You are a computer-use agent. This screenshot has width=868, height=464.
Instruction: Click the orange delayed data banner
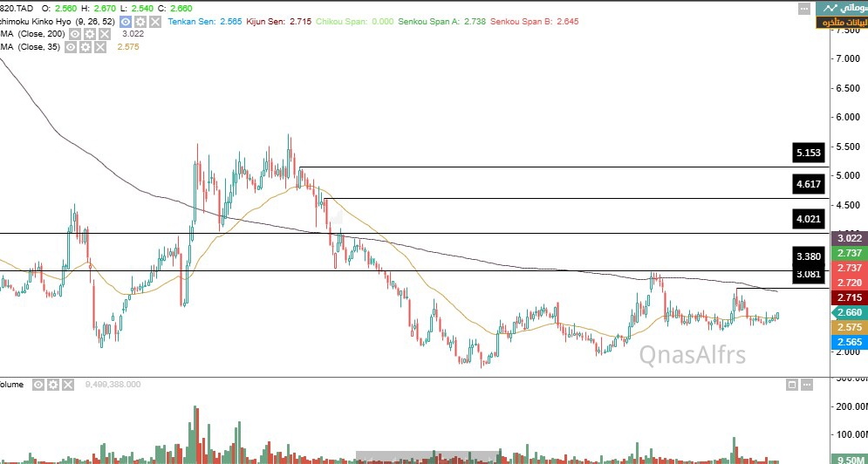click(842, 22)
